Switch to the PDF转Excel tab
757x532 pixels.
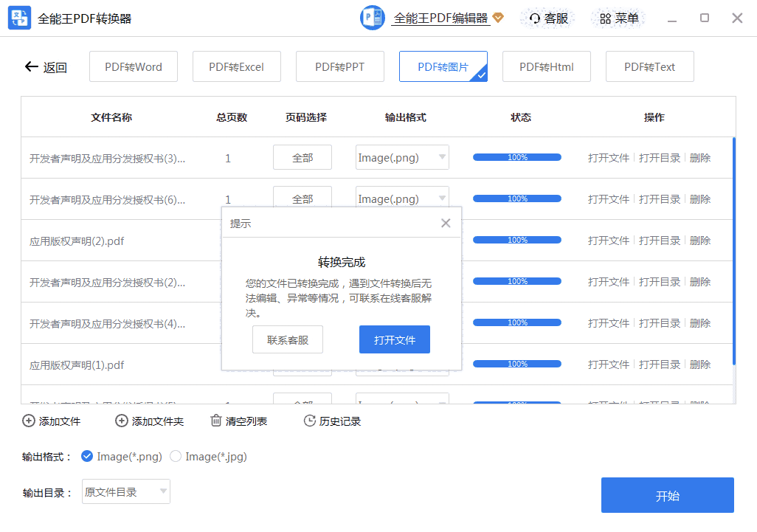click(x=236, y=67)
